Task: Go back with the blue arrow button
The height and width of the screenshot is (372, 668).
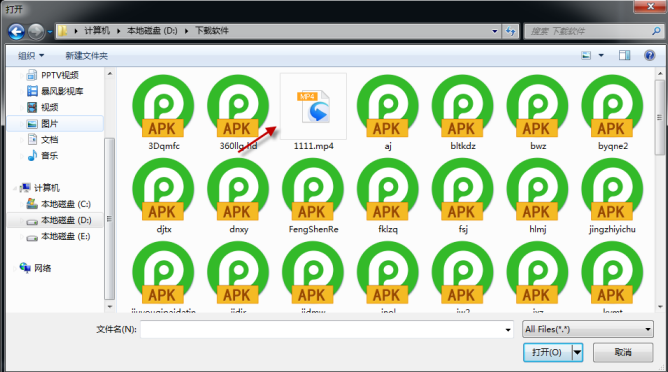Action: click(x=16, y=31)
